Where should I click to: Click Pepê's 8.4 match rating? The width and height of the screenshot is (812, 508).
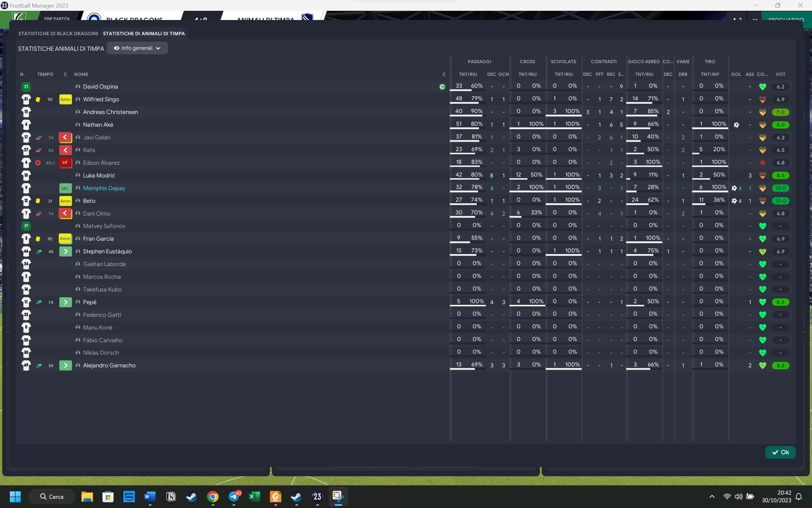(781, 302)
